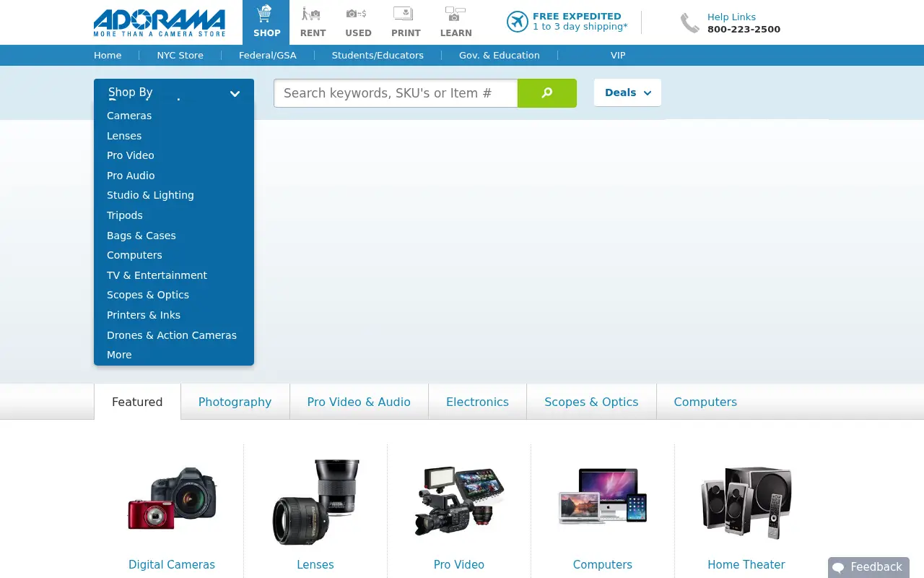The height and width of the screenshot is (578, 924).
Task: Switch to the Electronics tab
Action: point(477,402)
